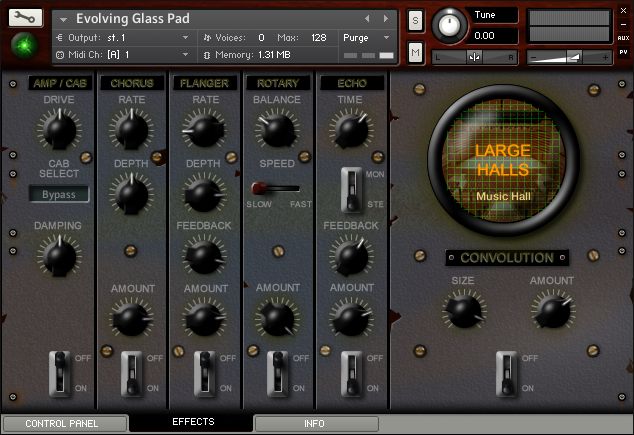Switch to the Control Panel tab
634x435 pixels.
click(64, 424)
